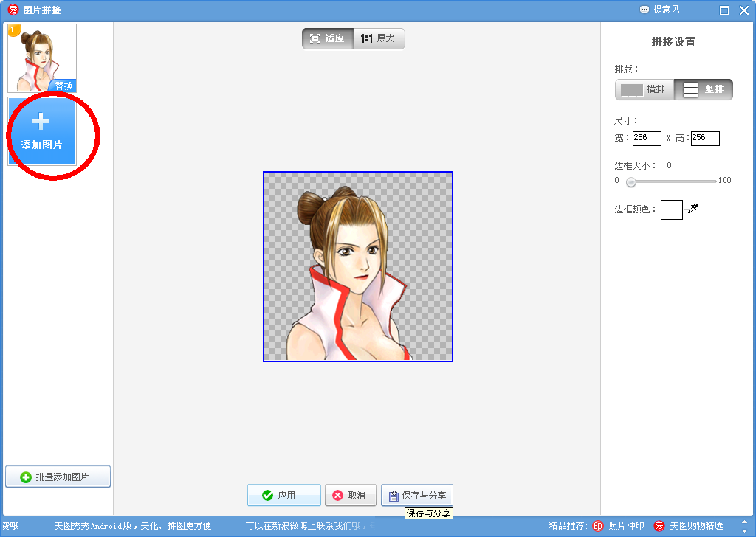
Task: Switch view to 适应 fit mode
Action: pos(328,38)
